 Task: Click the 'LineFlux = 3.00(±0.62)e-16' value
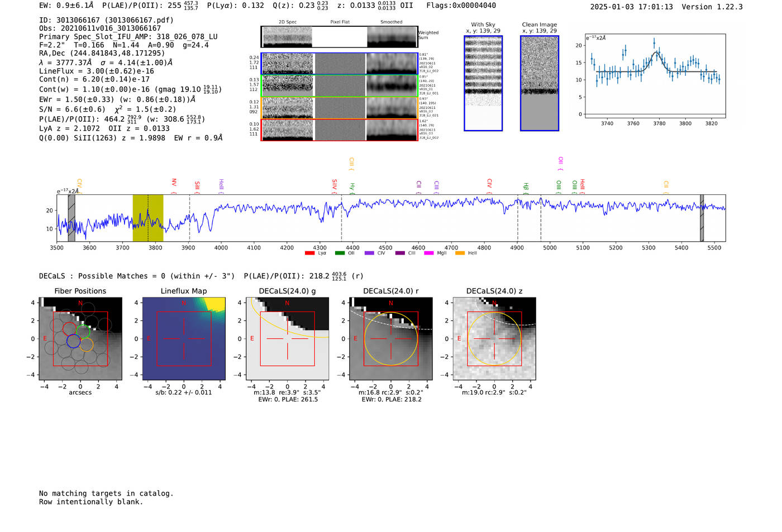point(97,71)
